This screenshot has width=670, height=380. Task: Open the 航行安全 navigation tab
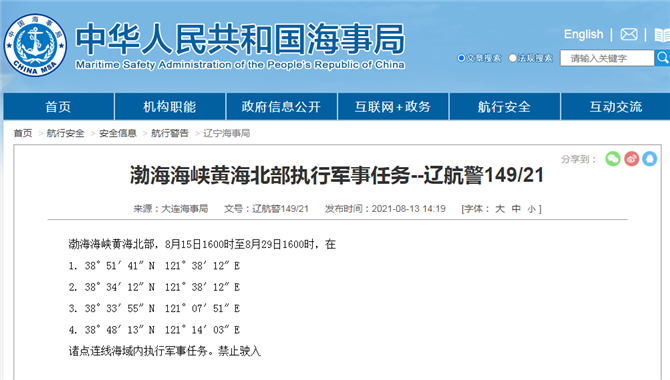click(x=504, y=106)
